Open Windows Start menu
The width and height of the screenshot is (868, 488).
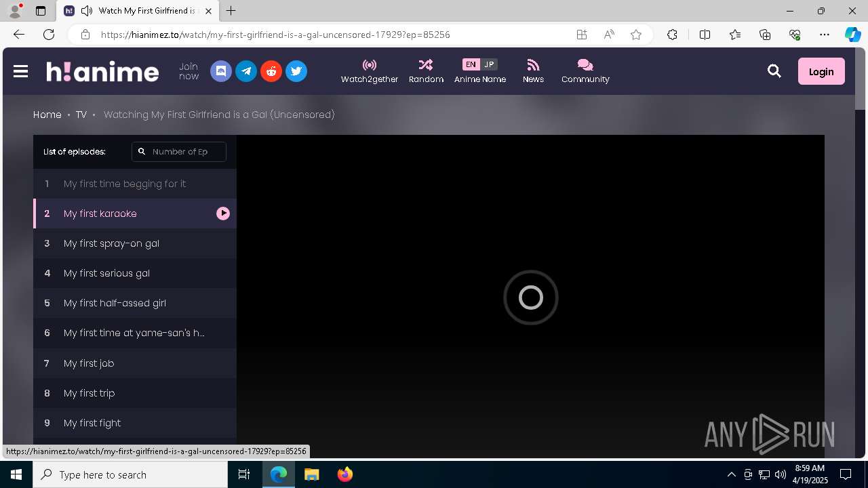(16, 474)
